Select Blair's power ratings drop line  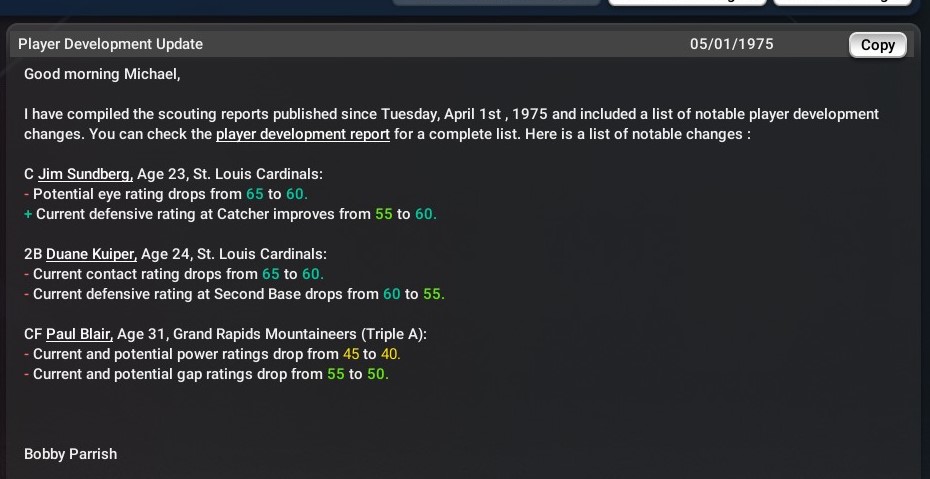tap(216, 354)
